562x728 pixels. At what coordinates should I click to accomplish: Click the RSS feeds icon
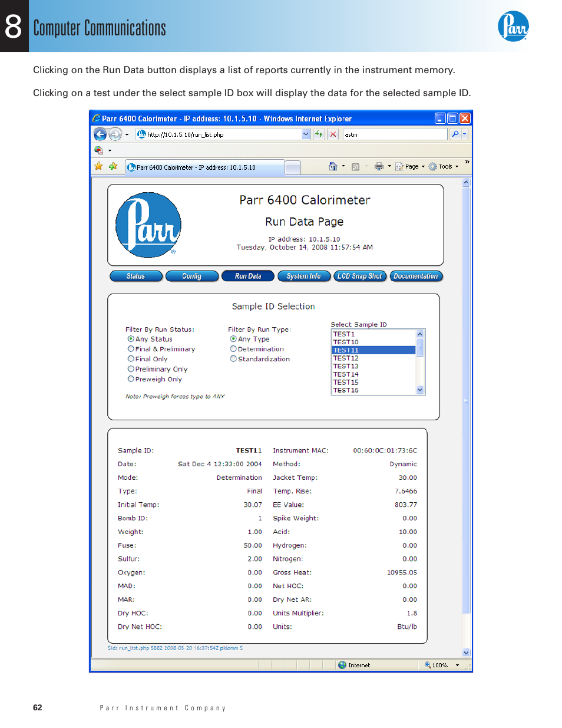(355, 167)
